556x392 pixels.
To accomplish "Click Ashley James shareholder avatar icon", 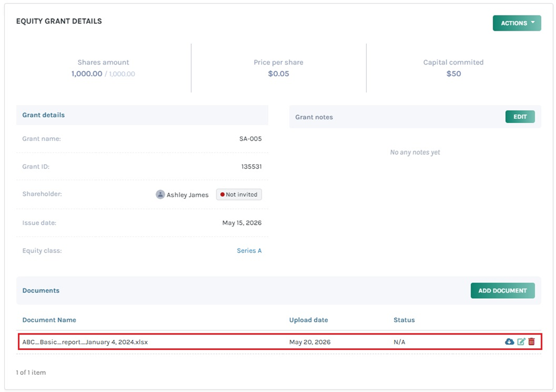I will pyautogui.click(x=160, y=195).
